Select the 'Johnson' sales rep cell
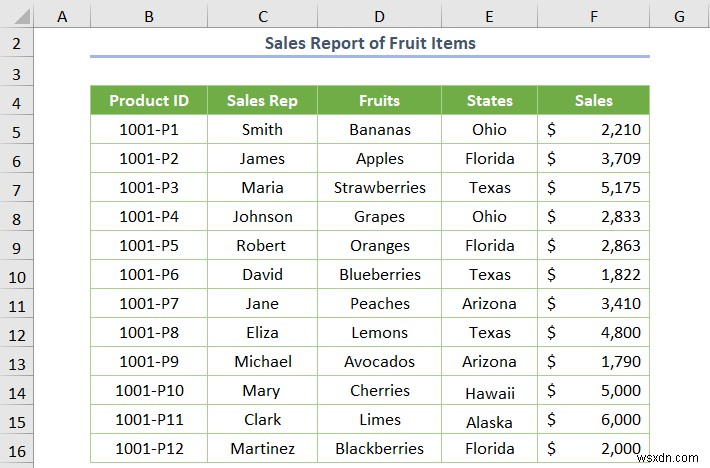Screen dimensions: 710x468 263,217
